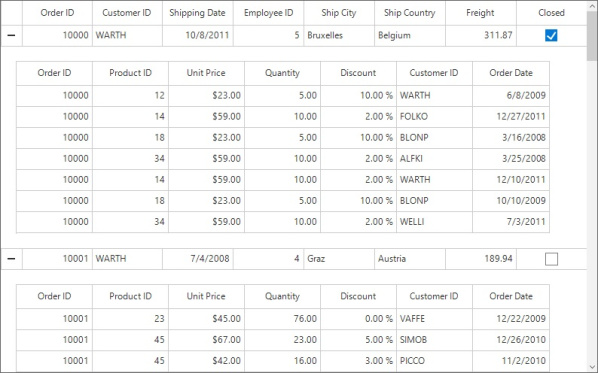Select product ID 12 cell
This screenshot has width=598, height=373.
(130, 95)
